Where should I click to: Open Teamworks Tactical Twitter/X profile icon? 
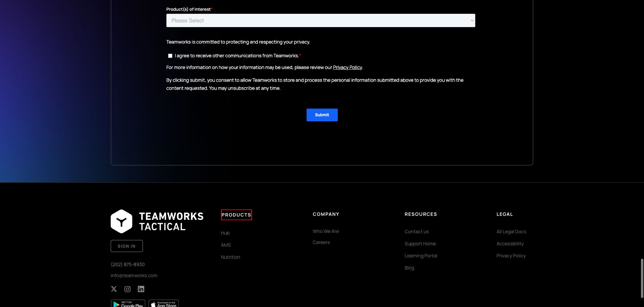point(114,289)
